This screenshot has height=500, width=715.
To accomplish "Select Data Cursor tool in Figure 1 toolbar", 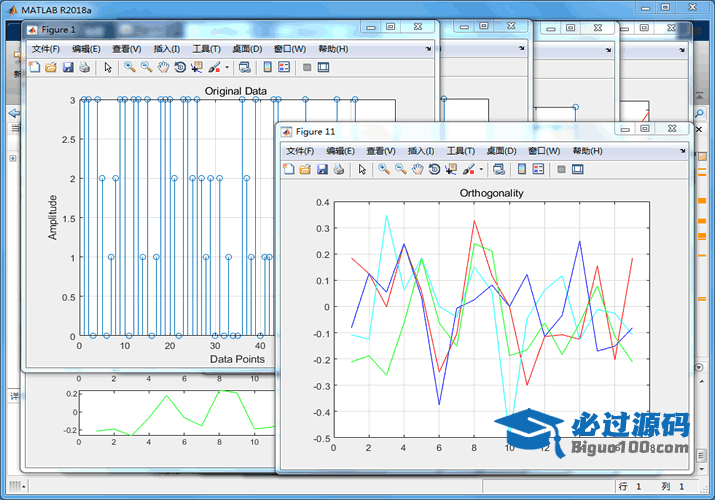I will coord(197,67).
